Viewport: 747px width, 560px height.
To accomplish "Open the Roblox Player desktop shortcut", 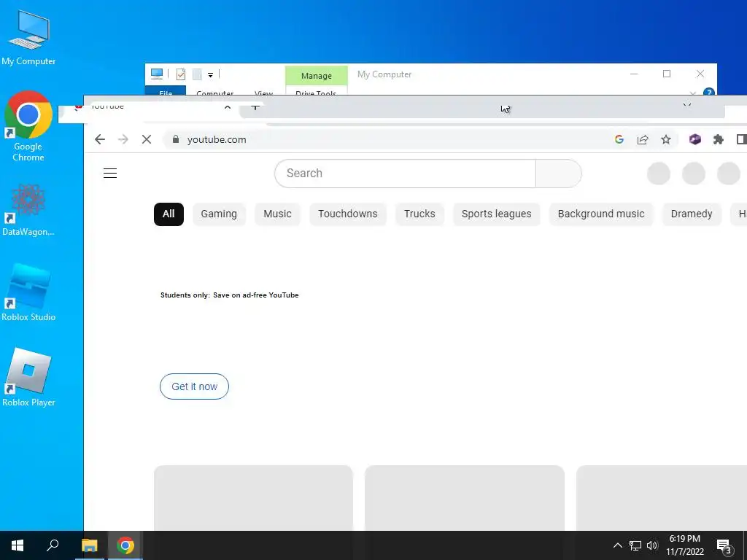I will [x=28, y=378].
